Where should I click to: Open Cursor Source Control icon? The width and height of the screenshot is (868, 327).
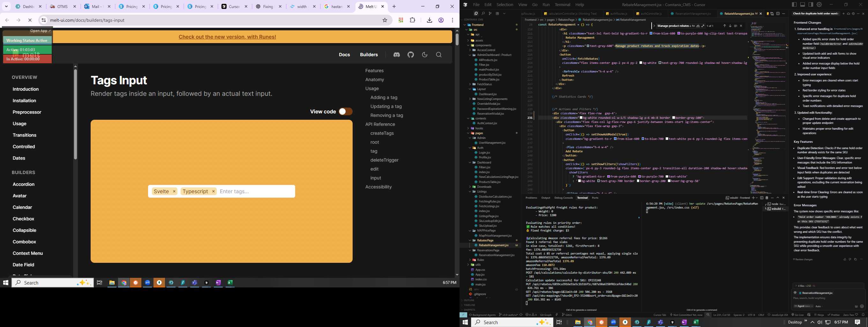click(490, 13)
